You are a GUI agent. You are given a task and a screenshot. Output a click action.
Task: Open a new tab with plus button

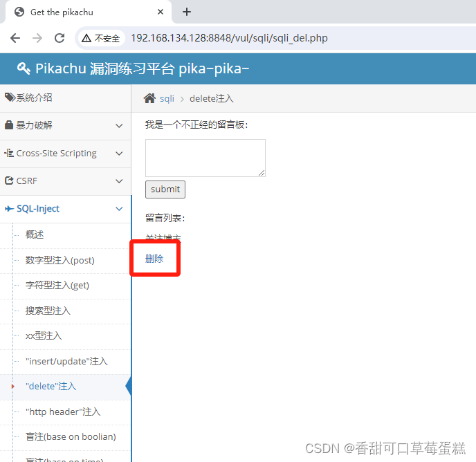(x=187, y=12)
